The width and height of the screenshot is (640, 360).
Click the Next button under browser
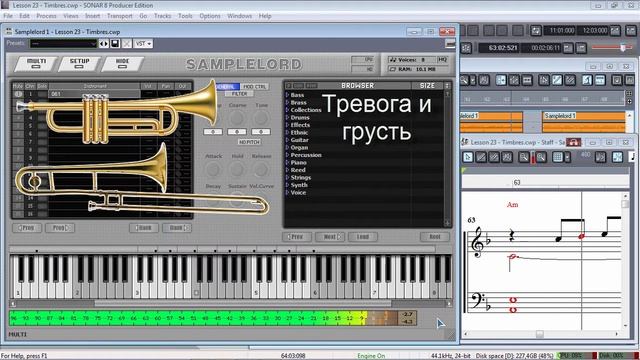pos(329,237)
